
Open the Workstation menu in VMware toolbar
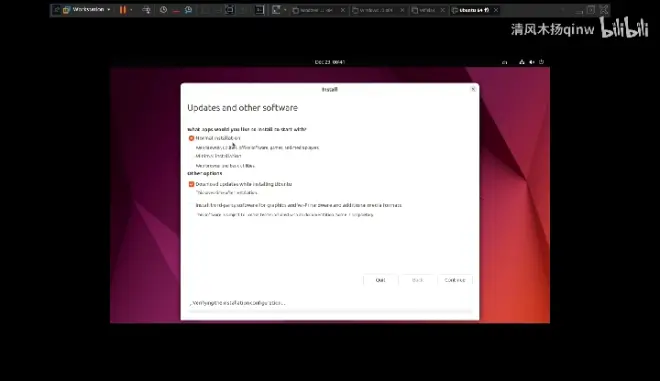(x=88, y=9)
